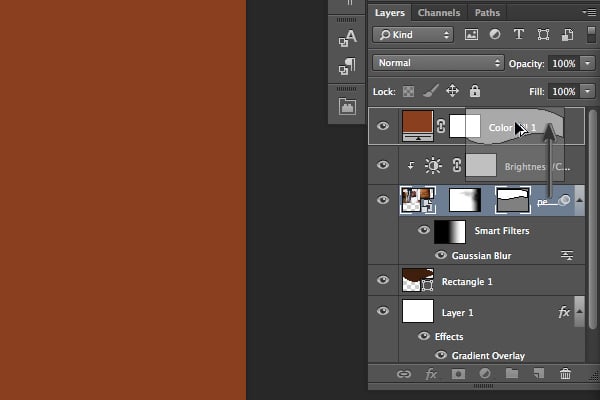Open the brick-shaped panel icon in dock
This screenshot has height=400, width=600.
point(347,106)
